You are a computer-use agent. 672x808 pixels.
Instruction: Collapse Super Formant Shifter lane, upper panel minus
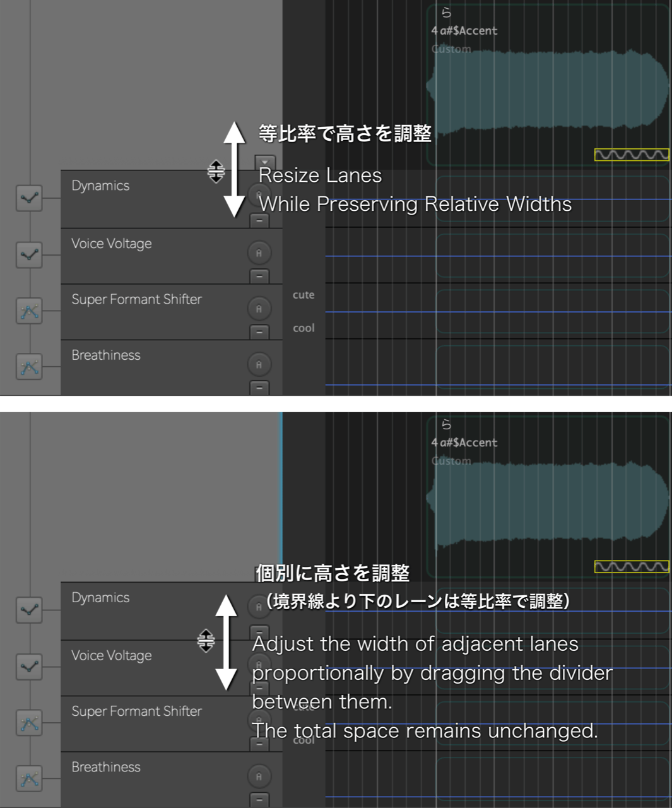pos(259,331)
